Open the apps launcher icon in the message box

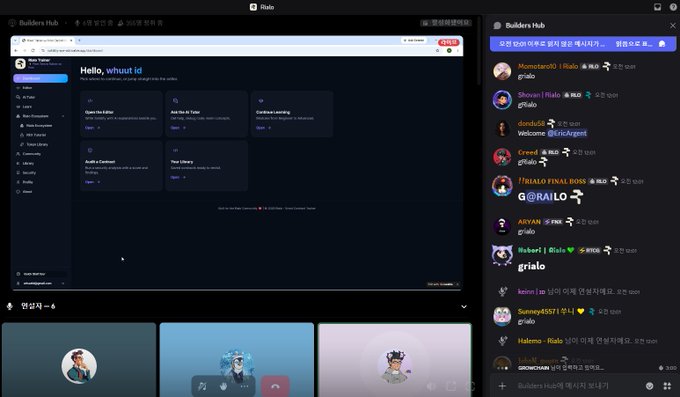(667, 386)
